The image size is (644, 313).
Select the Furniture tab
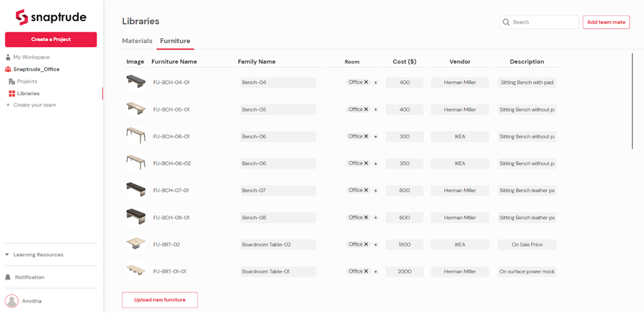(x=175, y=41)
